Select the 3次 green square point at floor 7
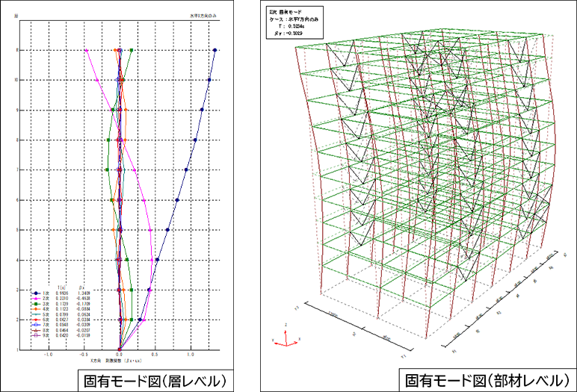 pyautogui.click(x=107, y=170)
